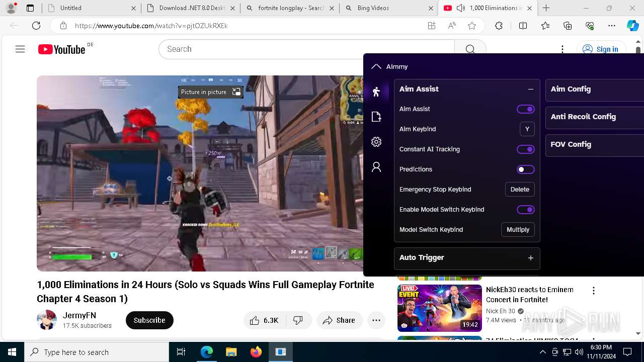Screen dimensions: 644x362
Task: Click the browser address bar URL
Action: (151, 26)
